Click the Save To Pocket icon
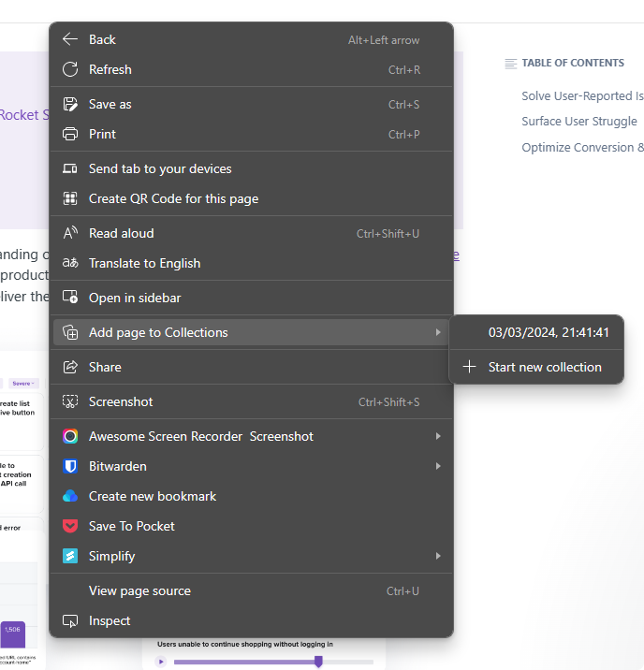 70,526
